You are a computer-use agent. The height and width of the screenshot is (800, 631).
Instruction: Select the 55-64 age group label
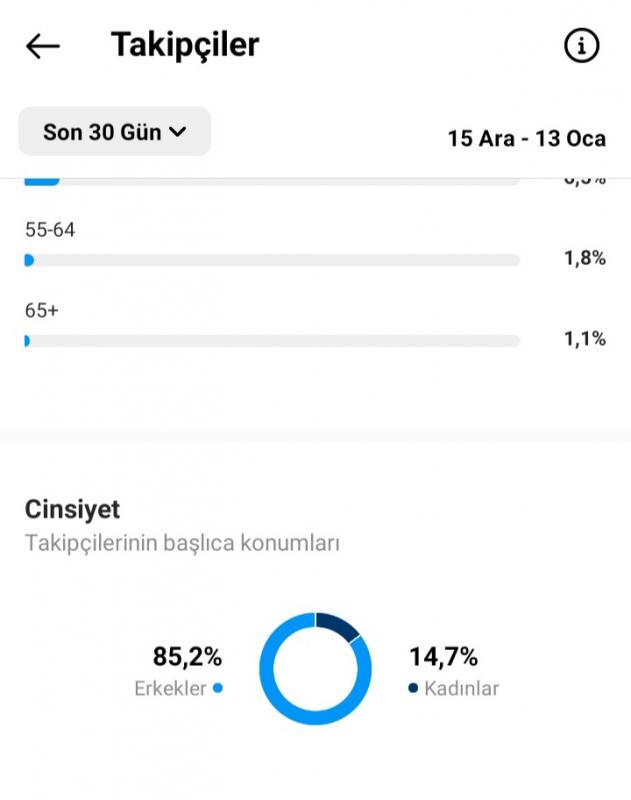(x=50, y=230)
